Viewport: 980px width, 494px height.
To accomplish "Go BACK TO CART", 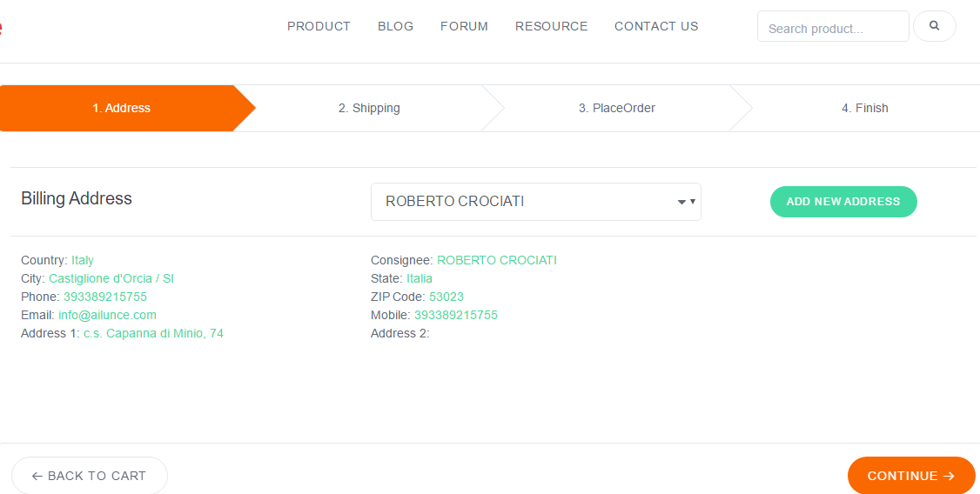I will click(x=89, y=476).
